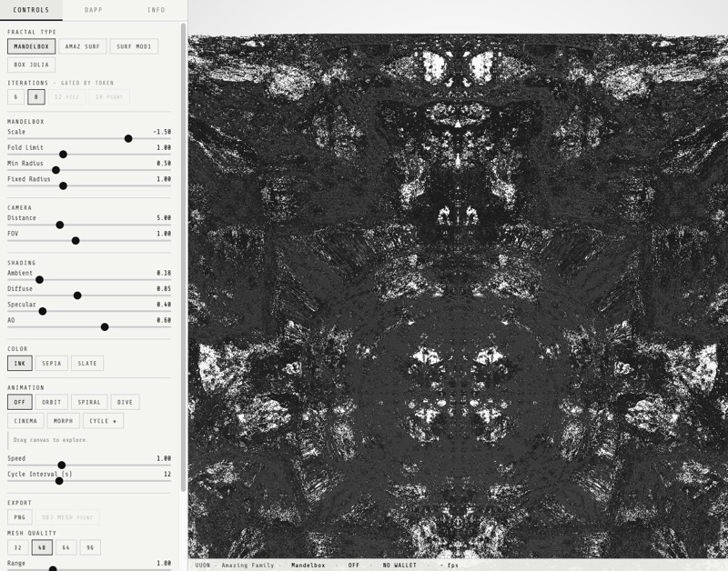Click the gated 16 iterations option
The height and width of the screenshot is (571, 728).
[x=109, y=97]
